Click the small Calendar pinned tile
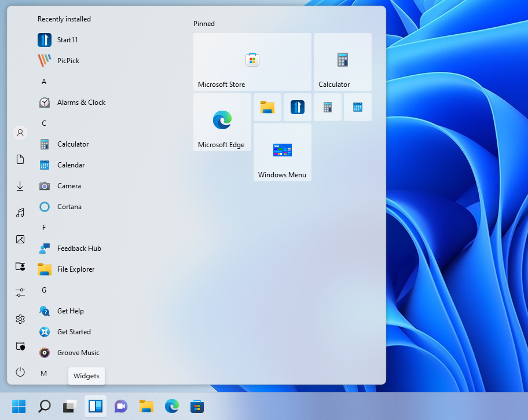This screenshot has width=528, height=420. pos(358,107)
